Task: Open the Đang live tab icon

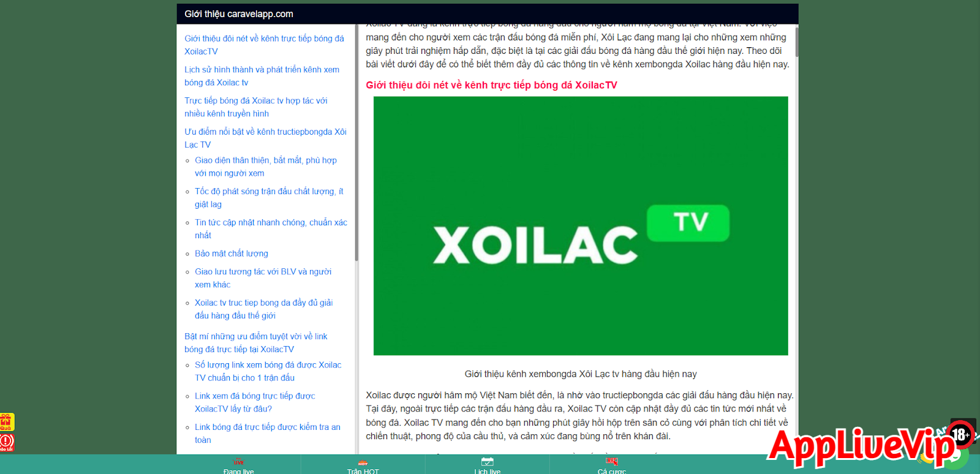Action: 238,462
